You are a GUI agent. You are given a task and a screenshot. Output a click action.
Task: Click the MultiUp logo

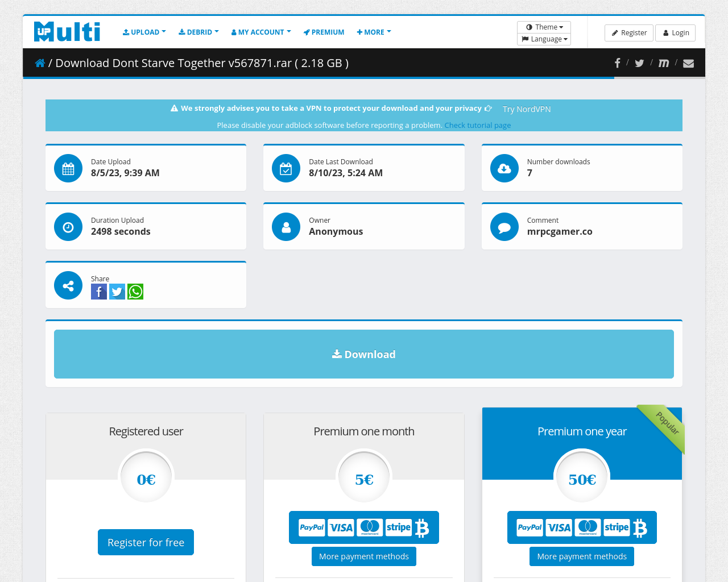[67, 32]
